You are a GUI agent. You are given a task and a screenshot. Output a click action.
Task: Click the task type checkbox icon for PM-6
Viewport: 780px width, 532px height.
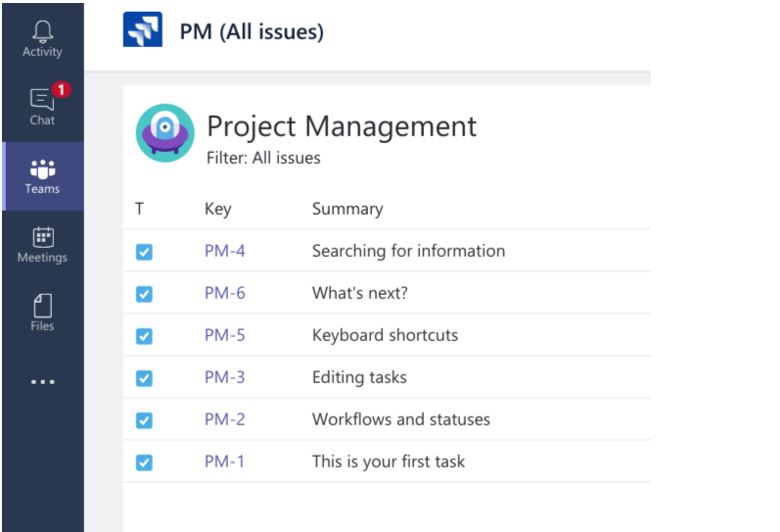pos(144,294)
